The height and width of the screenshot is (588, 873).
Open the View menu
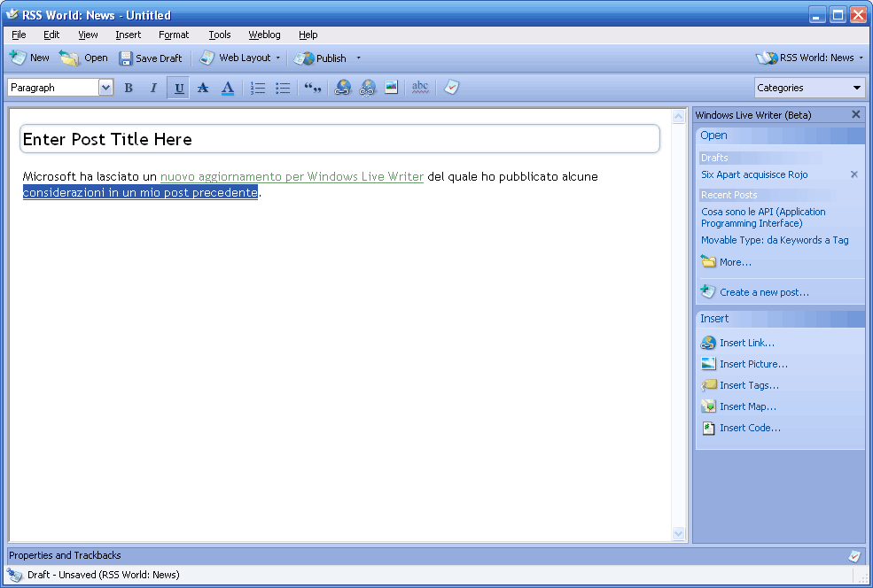pyautogui.click(x=88, y=35)
